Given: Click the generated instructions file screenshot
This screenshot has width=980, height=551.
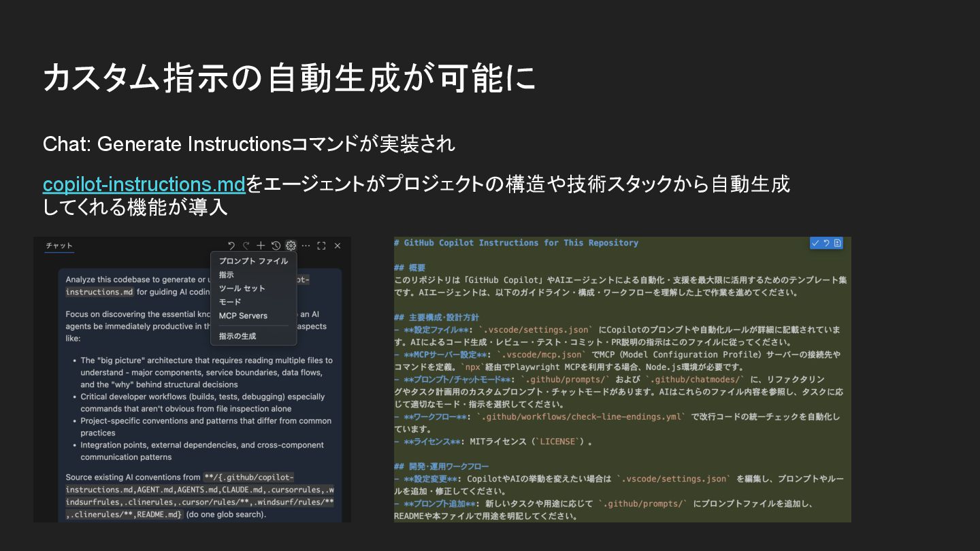Looking at the screenshot, I should [x=623, y=380].
